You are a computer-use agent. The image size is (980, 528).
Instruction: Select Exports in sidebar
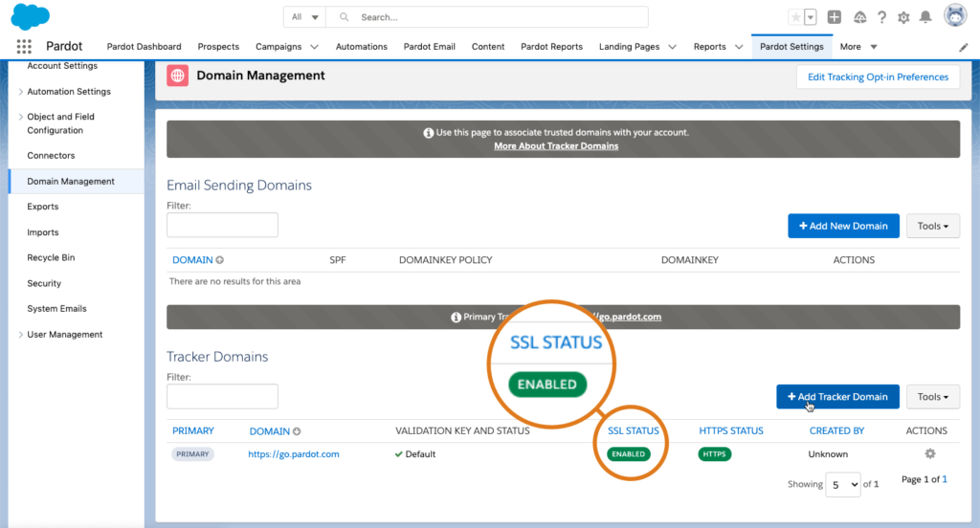click(x=42, y=207)
